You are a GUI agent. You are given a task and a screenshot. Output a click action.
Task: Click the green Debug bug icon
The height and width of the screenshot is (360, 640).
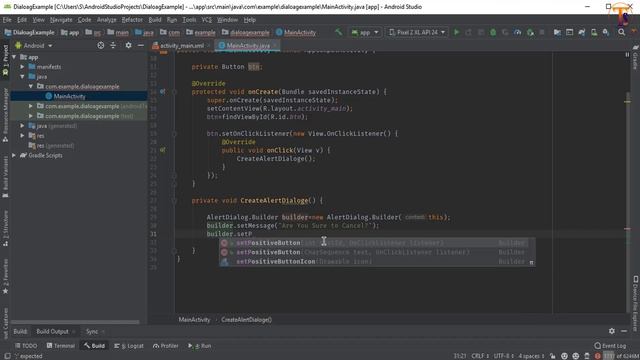tap(493, 32)
